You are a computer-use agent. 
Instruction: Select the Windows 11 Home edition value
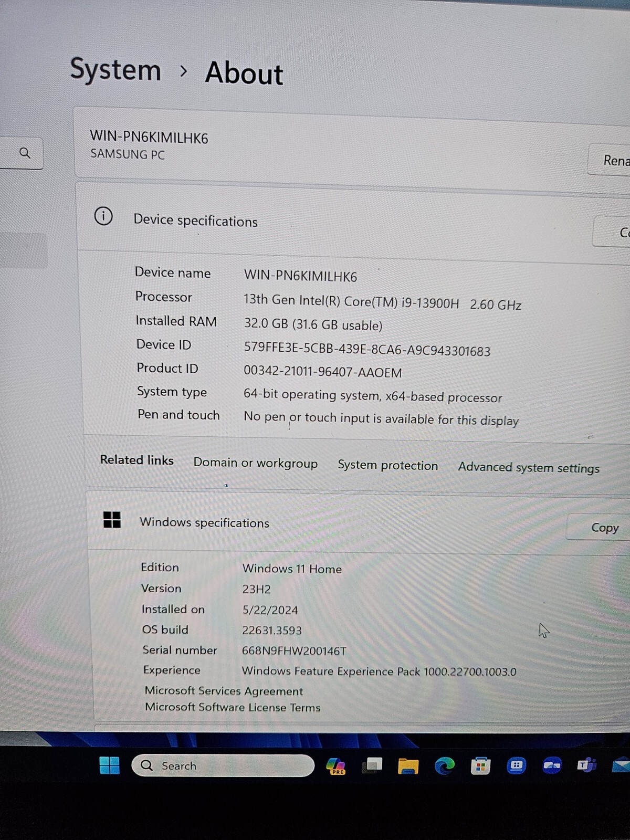click(x=292, y=569)
